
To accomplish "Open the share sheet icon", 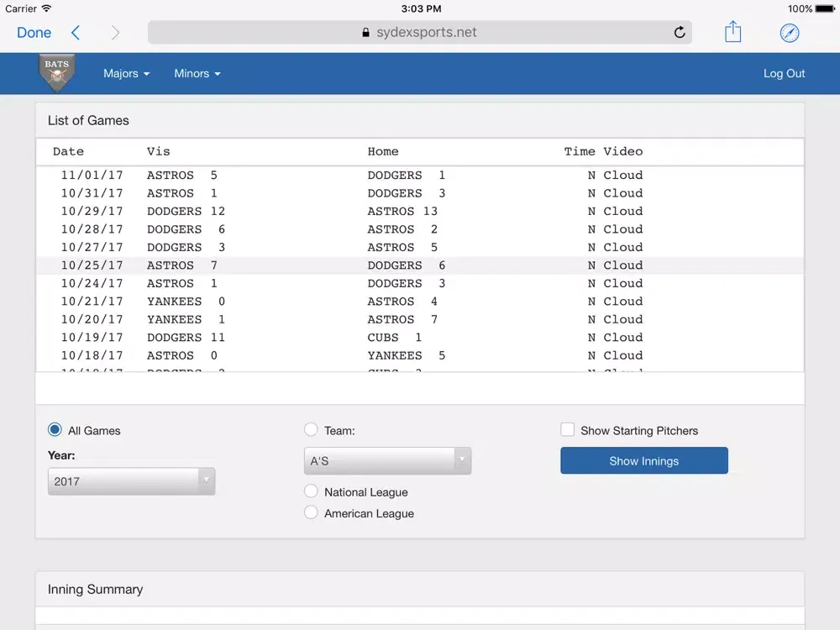I will click(x=732, y=32).
